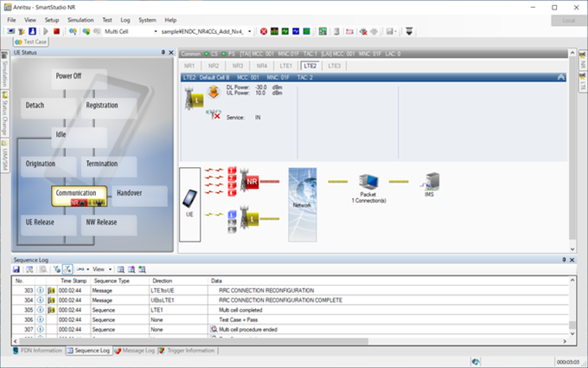Click the magnifier icon beside Multi cell procedure ended
This screenshot has height=368, width=588.
pos(214,329)
